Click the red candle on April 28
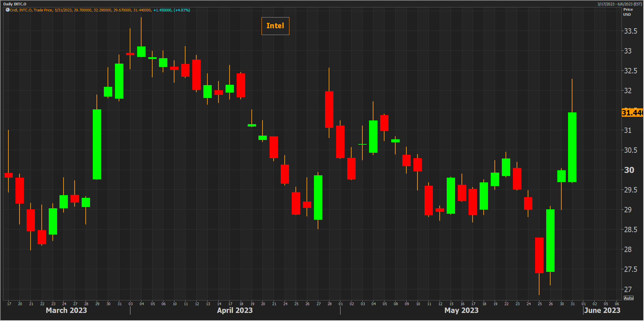The width and height of the screenshot is (644, 321). pos(329,109)
